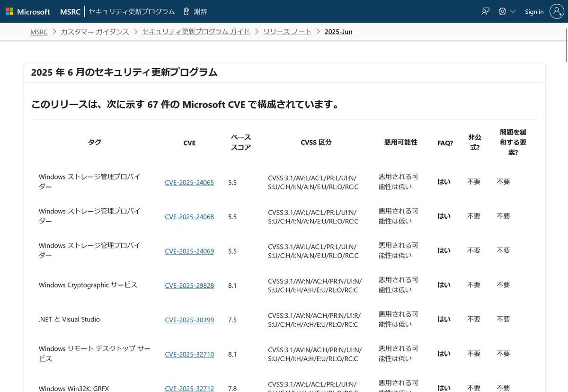Click the 非公式? column header
This screenshot has height=392, width=568.
coord(475,142)
